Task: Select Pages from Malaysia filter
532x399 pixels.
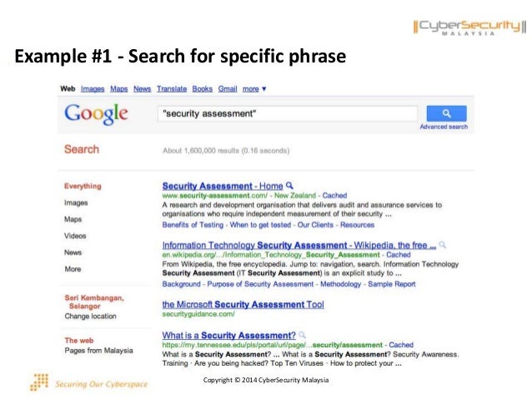Action: click(98, 350)
